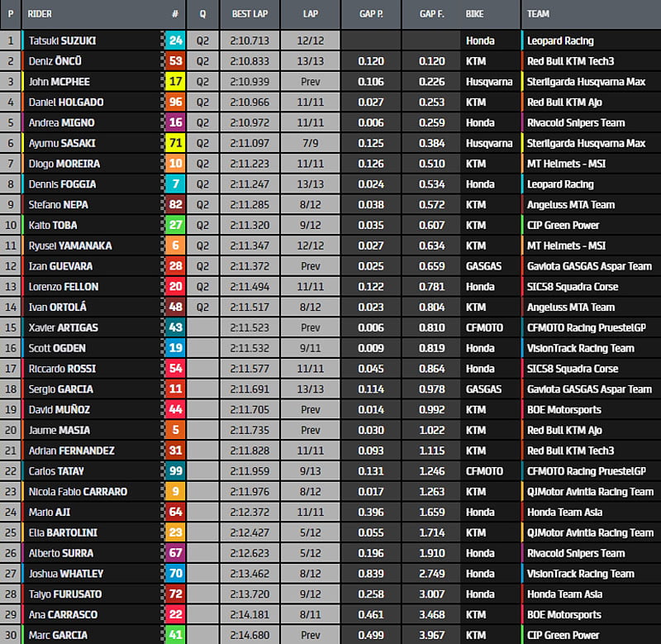The width and height of the screenshot is (661, 644).
Task: Select Carlos Tatay's teal number 99 badge
Action: pyautogui.click(x=175, y=471)
